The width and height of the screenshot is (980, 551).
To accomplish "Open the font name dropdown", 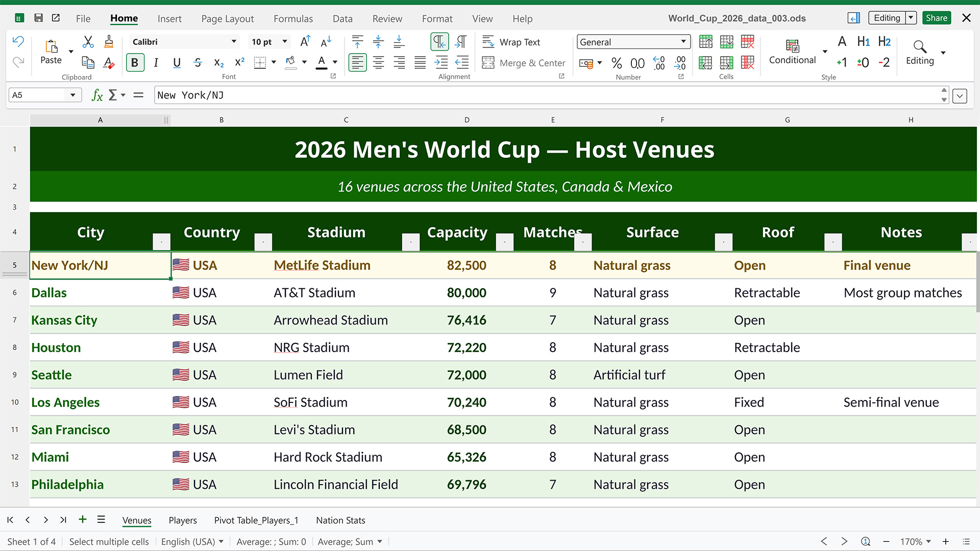I will (234, 42).
